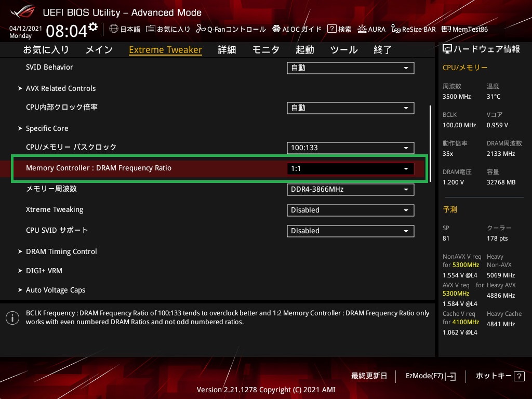Open メモリー周波数 dropdown showing DDR4-3866MHz
Screen dimensions: 532x399
(351, 189)
